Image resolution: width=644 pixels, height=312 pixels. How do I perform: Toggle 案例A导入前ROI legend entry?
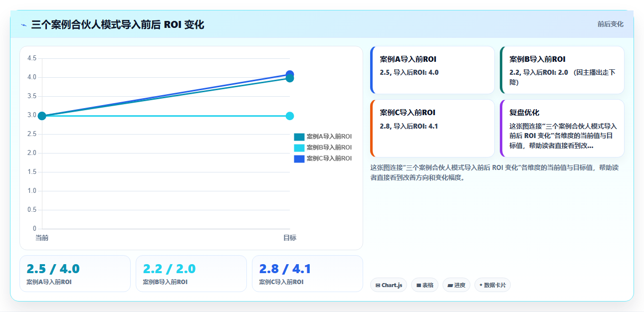323,137
